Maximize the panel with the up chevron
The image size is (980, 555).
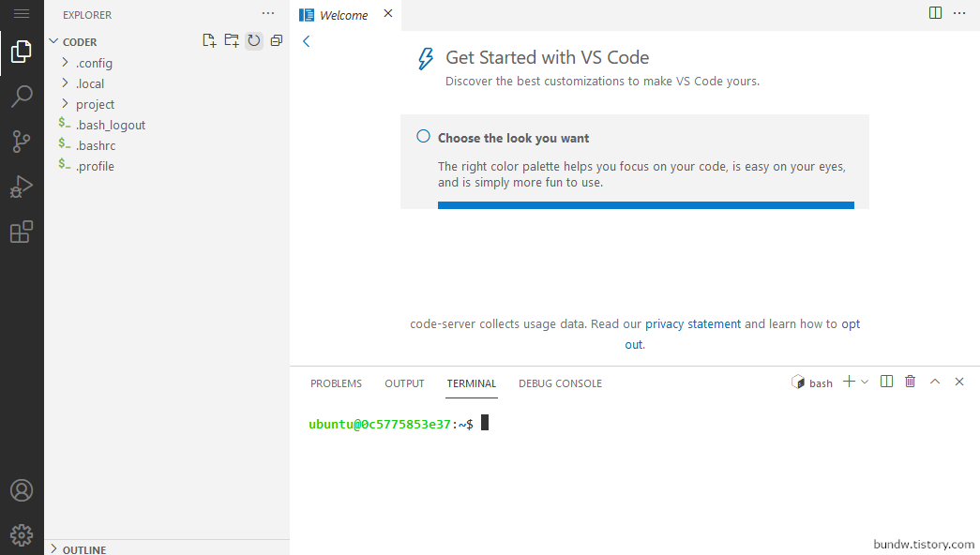coord(935,382)
